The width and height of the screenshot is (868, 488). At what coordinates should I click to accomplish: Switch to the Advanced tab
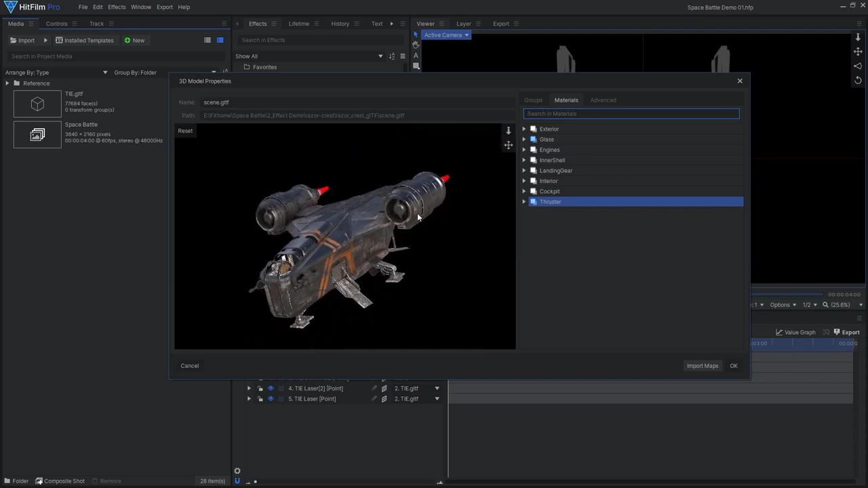pos(603,100)
